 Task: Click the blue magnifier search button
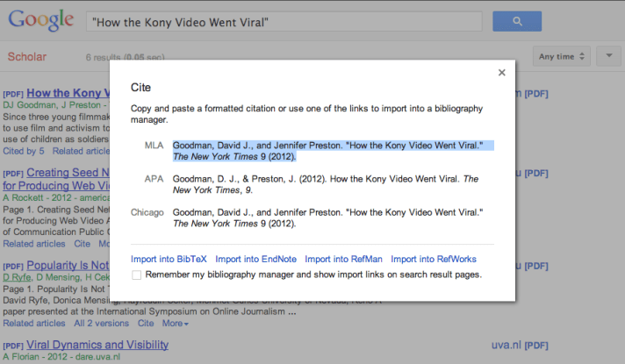tap(517, 22)
